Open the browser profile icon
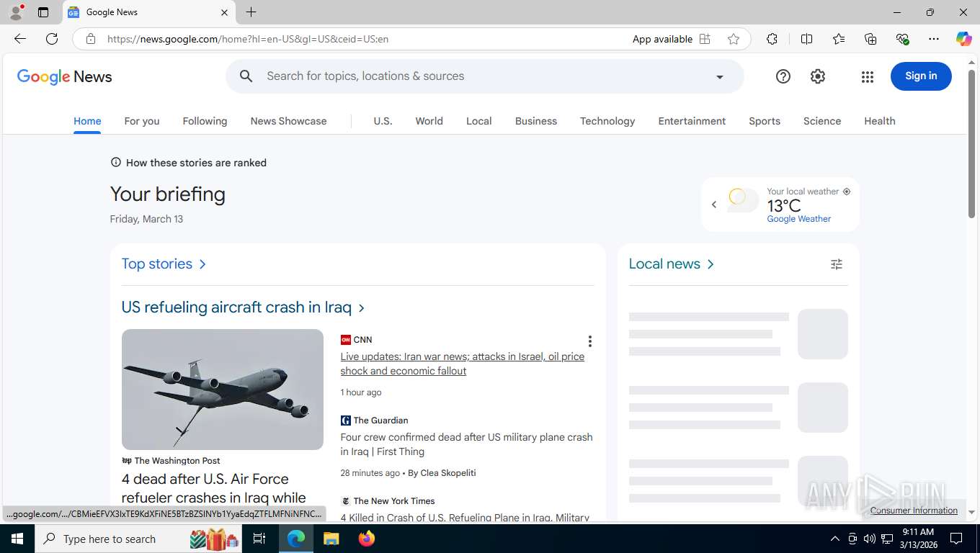980x553 pixels. click(x=16, y=12)
